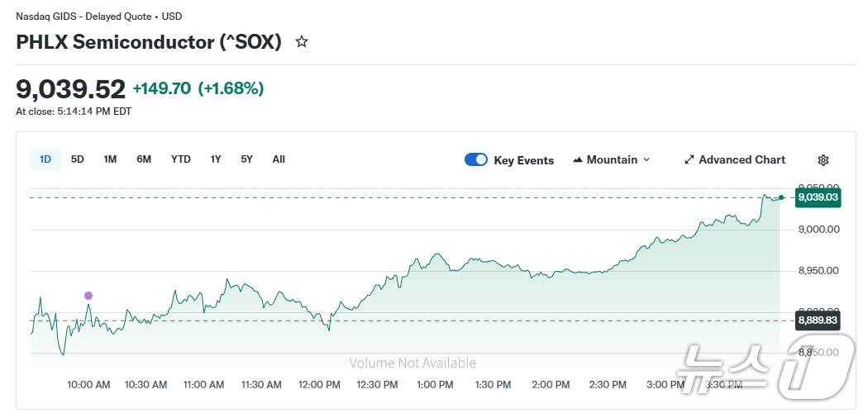The height and width of the screenshot is (413, 868).
Task: View the 5Y chart range
Action: coord(247,159)
